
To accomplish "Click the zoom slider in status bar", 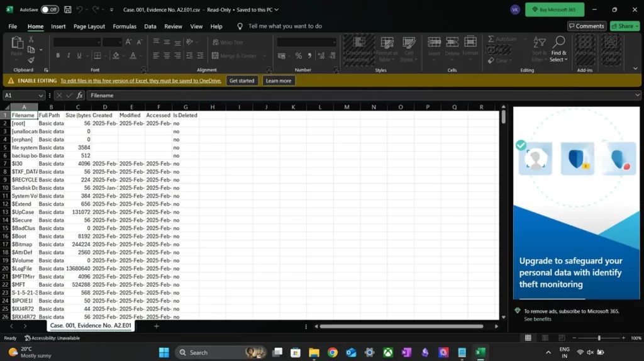I will pos(599,338).
